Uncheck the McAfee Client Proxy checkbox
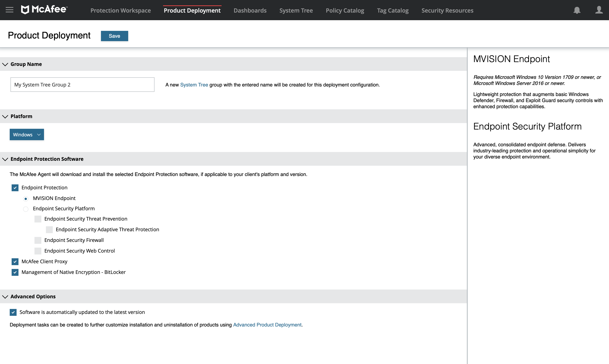 pos(15,262)
